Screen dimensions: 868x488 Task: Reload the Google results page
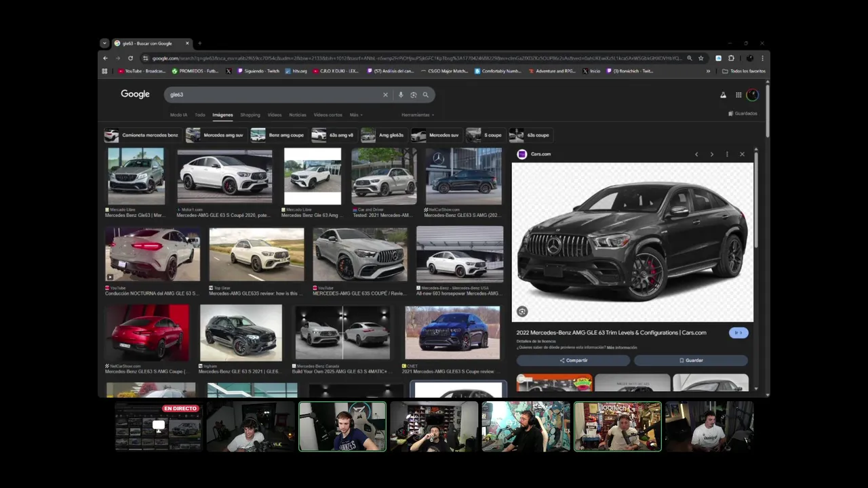(130, 58)
